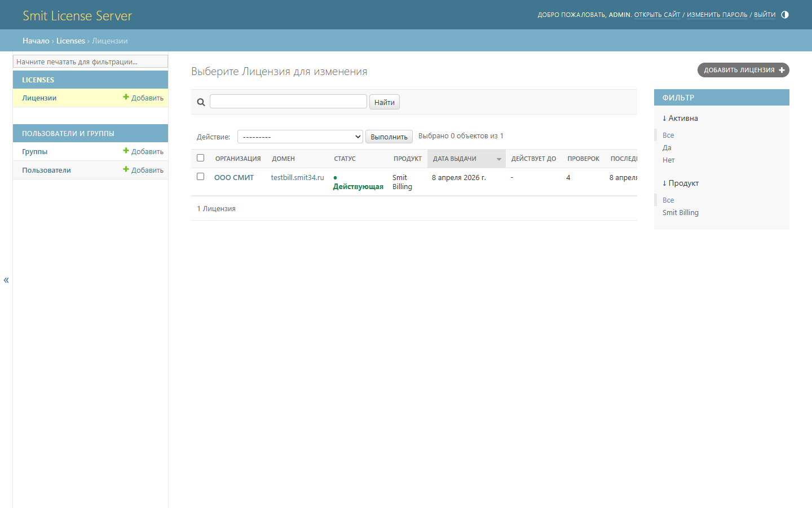Collapse the Активна filter section
Image resolution: width=812 pixels, height=508 pixels.
(x=680, y=118)
